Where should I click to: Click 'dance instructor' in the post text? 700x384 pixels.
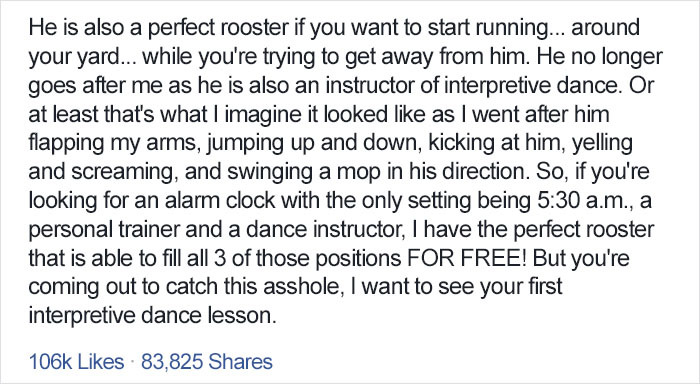point(325,230)
